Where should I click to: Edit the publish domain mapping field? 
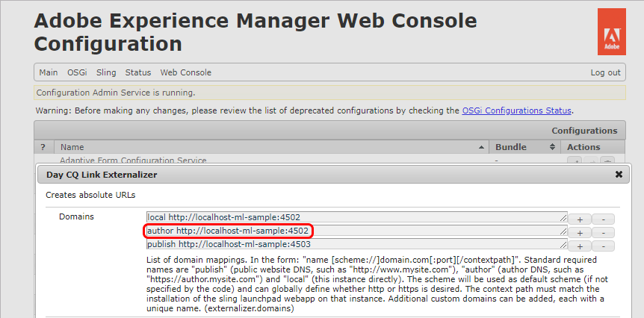coord(356,244)
